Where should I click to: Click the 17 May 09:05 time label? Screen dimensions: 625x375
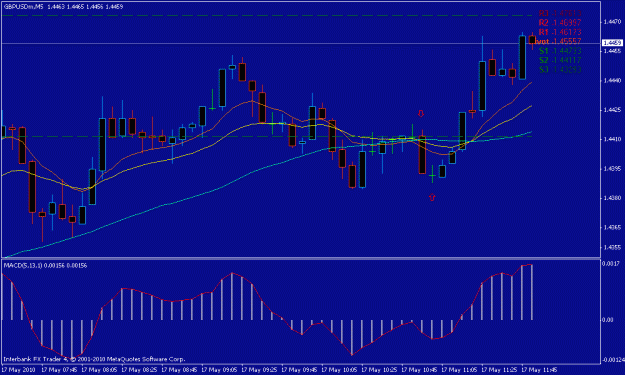(219, 370)
